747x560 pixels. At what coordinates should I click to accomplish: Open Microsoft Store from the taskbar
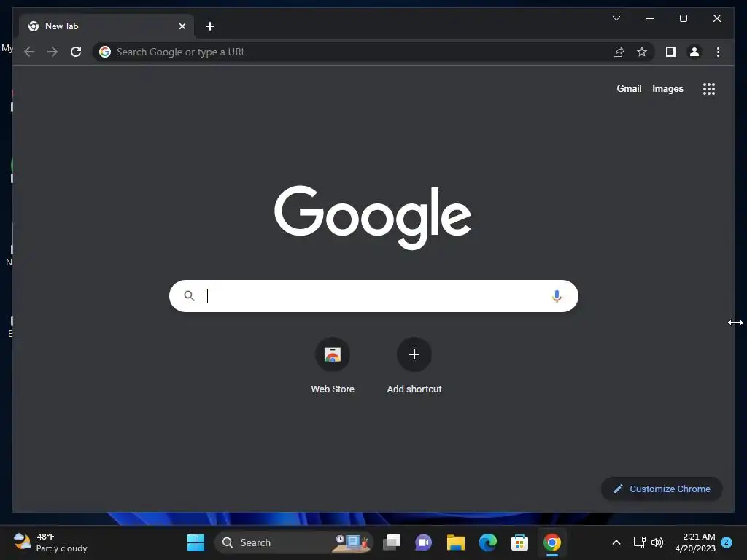coord(519,542)
